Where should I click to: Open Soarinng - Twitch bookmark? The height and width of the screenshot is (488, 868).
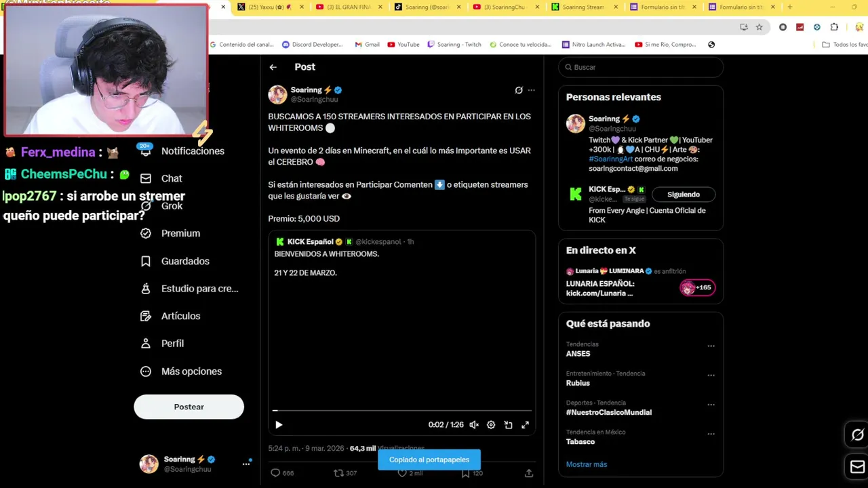tap(454, 45)
